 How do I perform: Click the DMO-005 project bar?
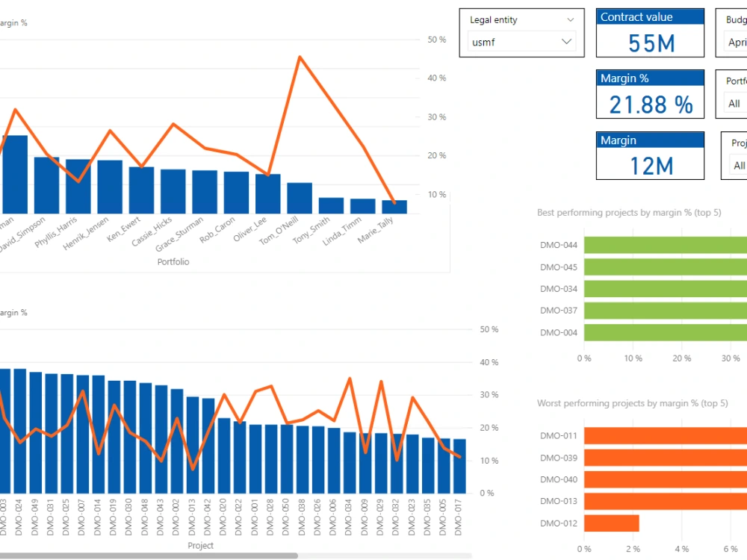(x=444, y=466)
